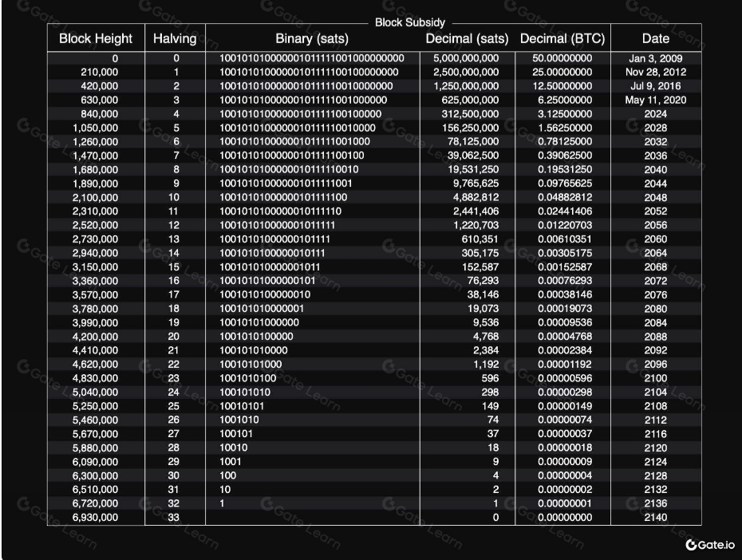Click the Block Subsidy group title
Viewport: 742px width, 560px height.
pyautogui.click(x=410, y=22)
